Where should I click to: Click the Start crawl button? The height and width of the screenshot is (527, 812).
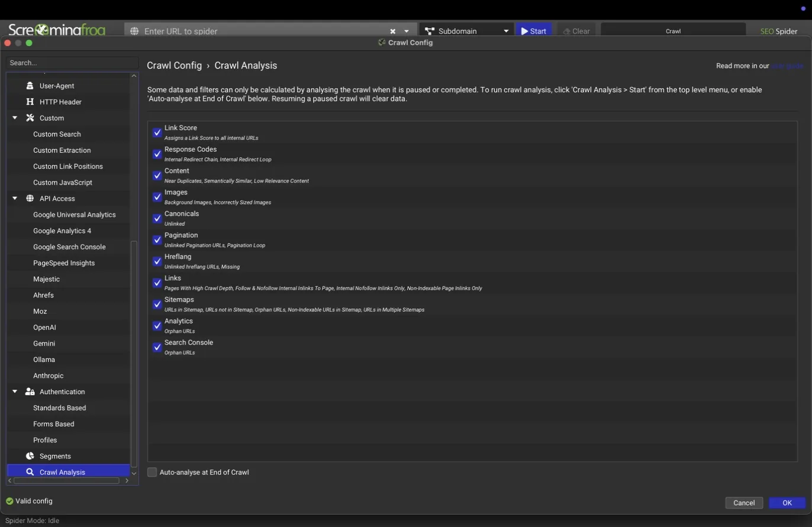point(534,31)
